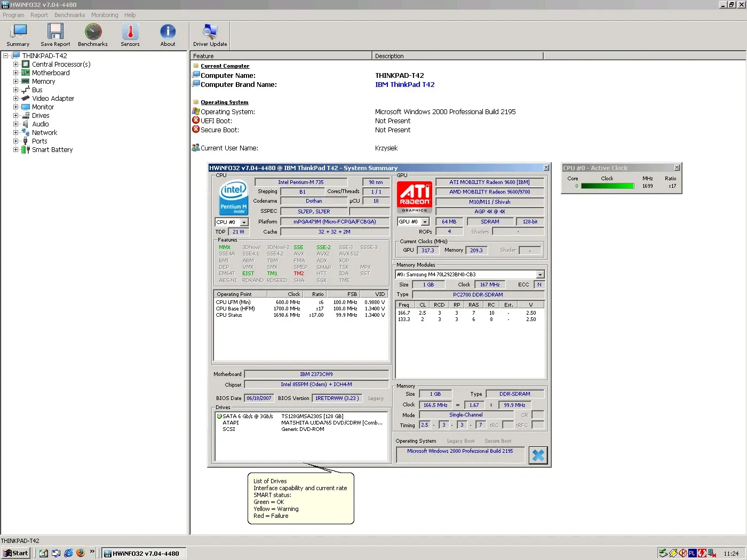This screenshot has width=747, height=560.
Task: Open the Help menu
Action: coord(130,15)
